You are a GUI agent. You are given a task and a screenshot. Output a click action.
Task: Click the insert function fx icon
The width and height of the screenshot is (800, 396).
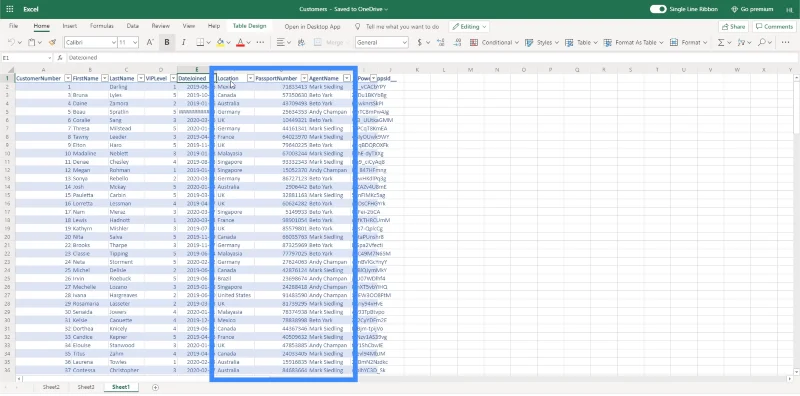(x=60, y=58)
